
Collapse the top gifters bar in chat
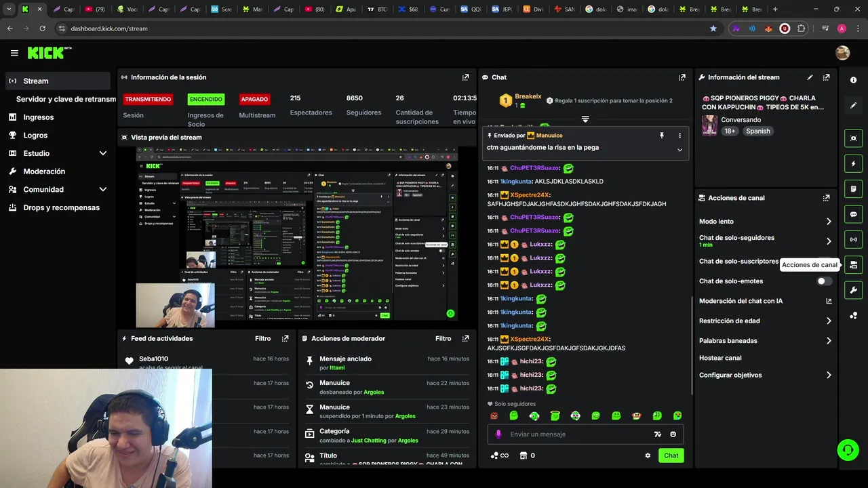(585, 119)
